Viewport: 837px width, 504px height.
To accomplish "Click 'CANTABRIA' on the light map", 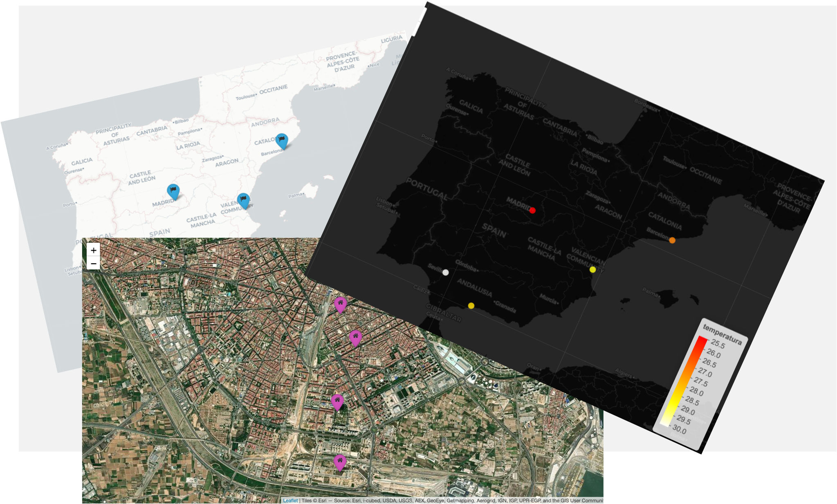I will coord(152,131).
